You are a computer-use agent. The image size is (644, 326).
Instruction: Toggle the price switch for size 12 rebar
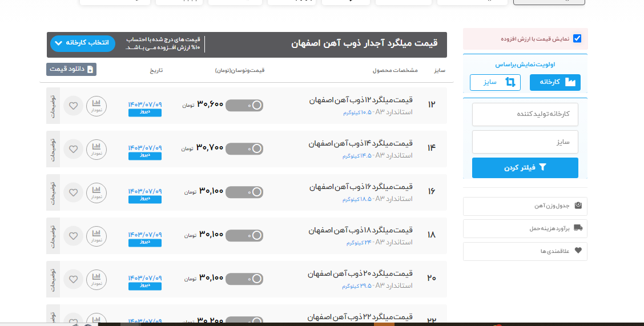point(244,105)
